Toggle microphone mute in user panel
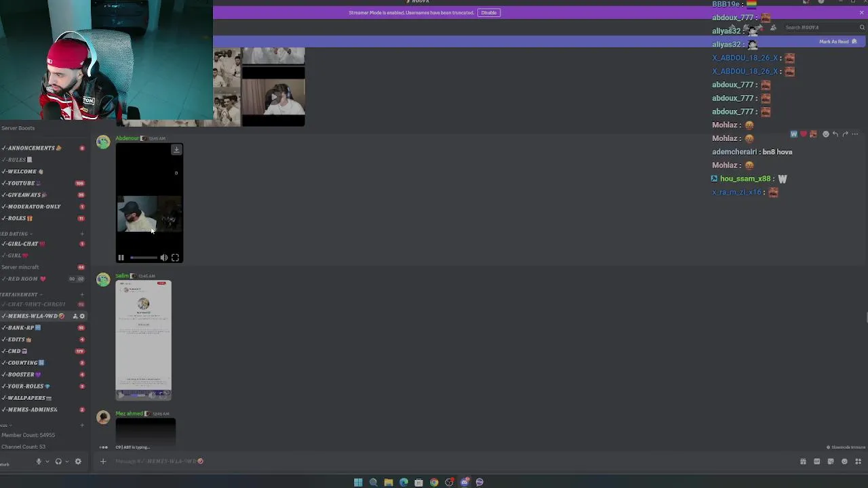The image size is (868, 488). 39,462
